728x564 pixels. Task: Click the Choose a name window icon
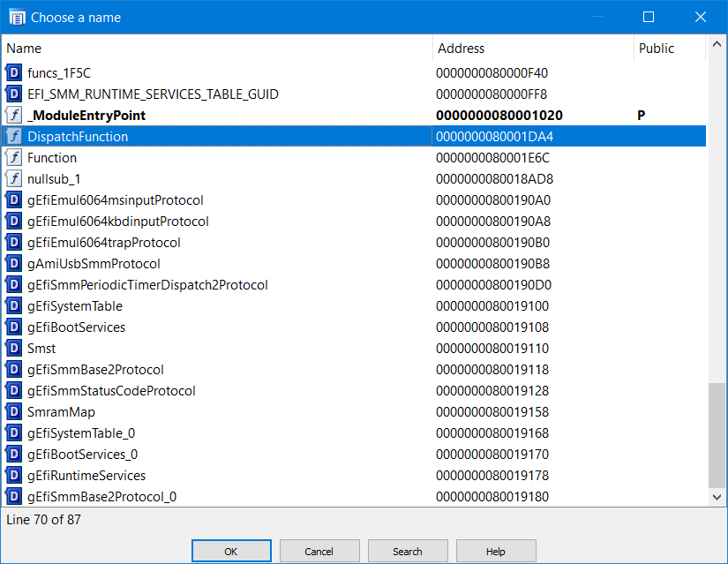tap(17, 17)
